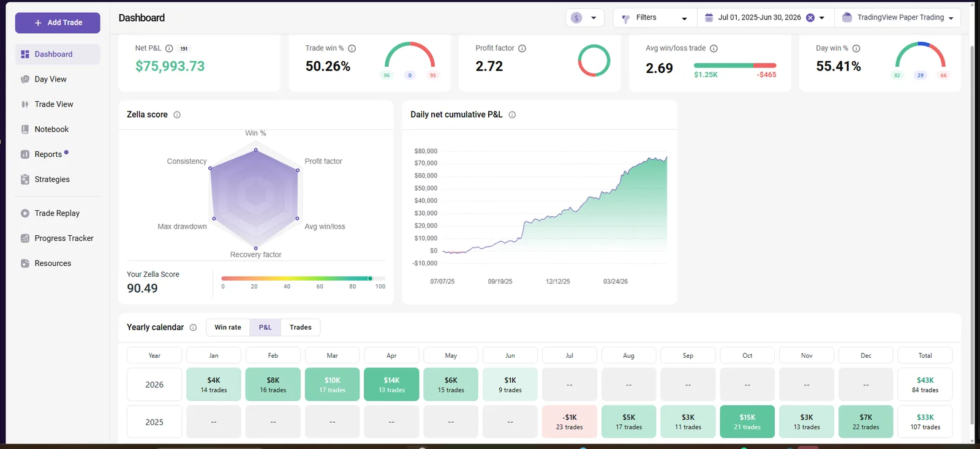Click info icon next to Zella score
980x449 pixels.
(177, 115)
